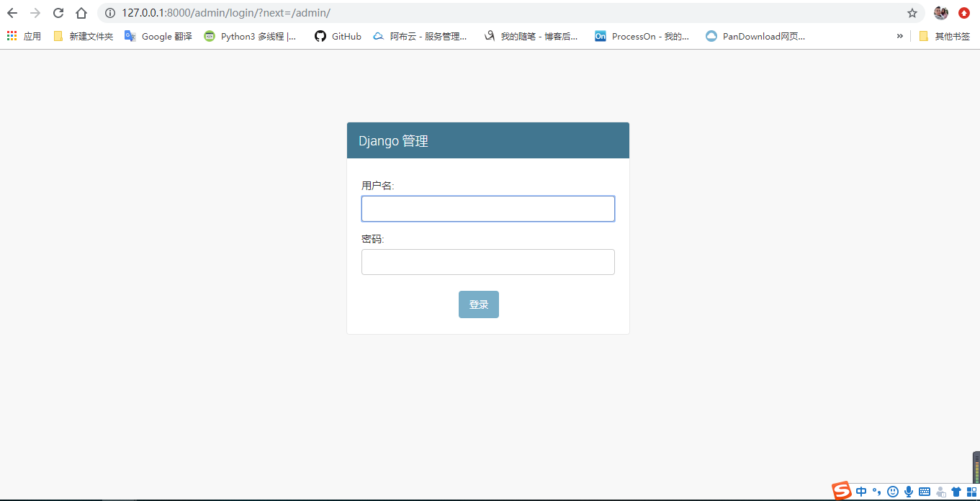980x501 pixels.
Task: Click the red update arrow icon in the browser toolbar
Action: click(x=964, y=13)
